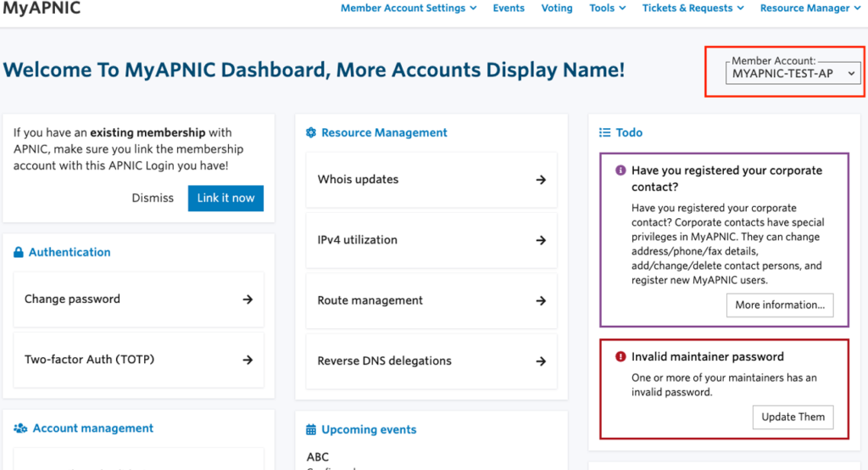Open the Whois updates item

point(431,180)
